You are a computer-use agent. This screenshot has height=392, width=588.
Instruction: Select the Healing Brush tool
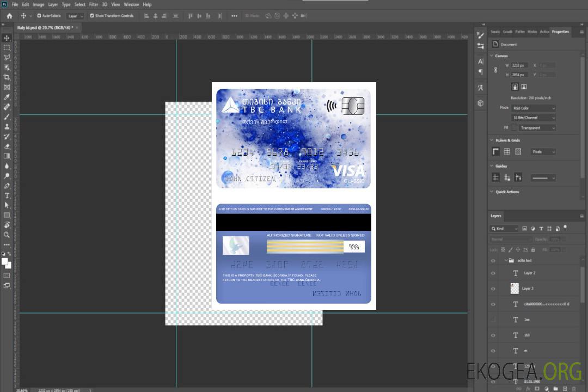coord(7,107)
